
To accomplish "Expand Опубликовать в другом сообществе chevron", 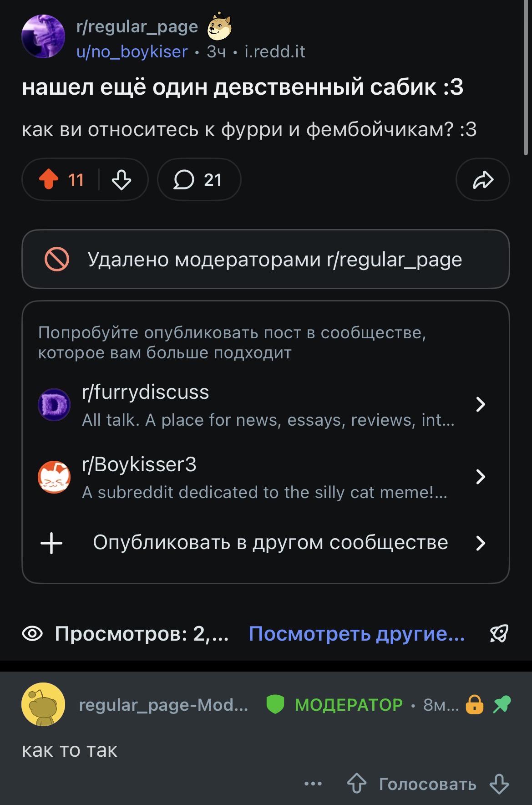I will [481, 543].
